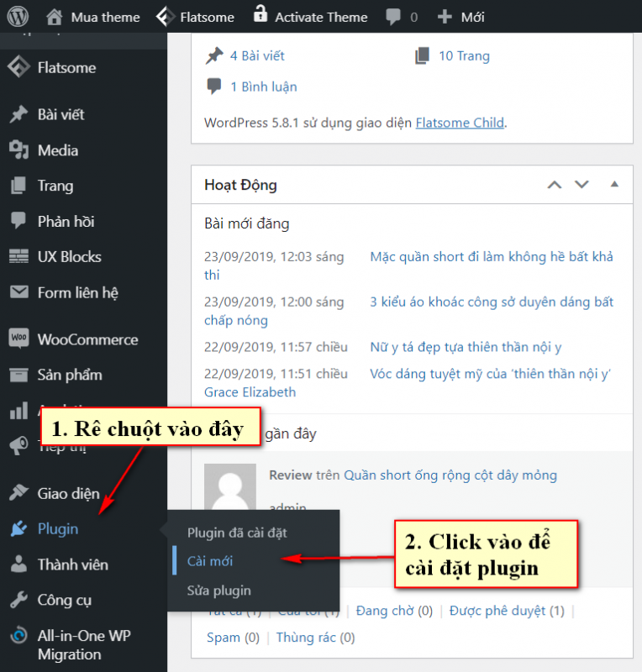Click the Mới new content label
Viewport: 642px width, 672px height.
[472, 17]
